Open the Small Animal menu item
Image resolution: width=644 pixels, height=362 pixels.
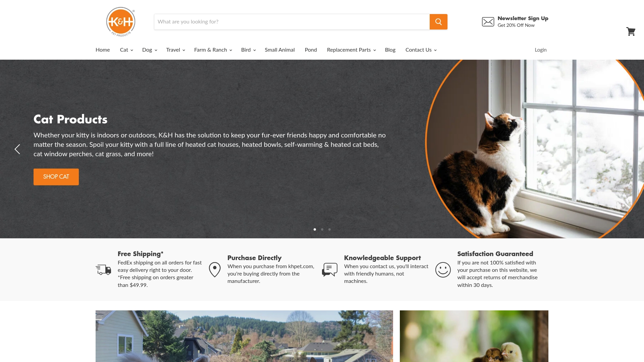pos(280,50)
